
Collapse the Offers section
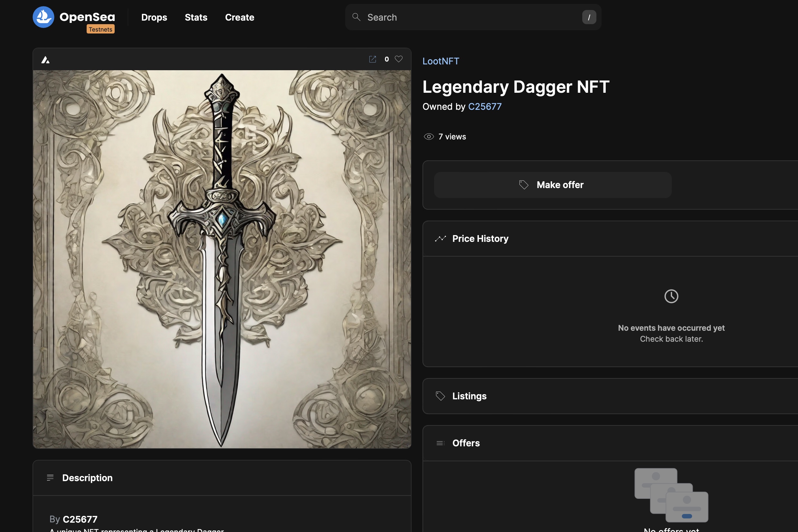click(466, 443)
